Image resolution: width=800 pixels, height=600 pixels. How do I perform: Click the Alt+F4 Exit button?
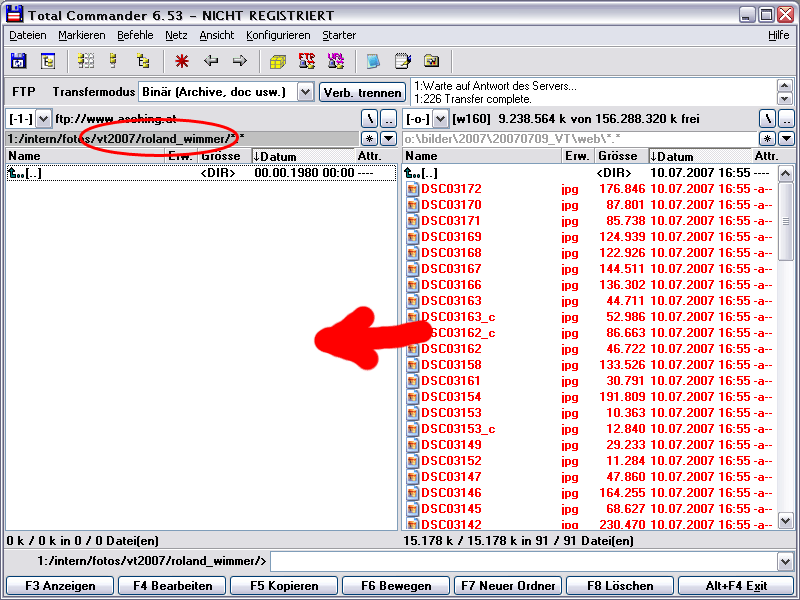pyautogui.click(x=736, y=586)
